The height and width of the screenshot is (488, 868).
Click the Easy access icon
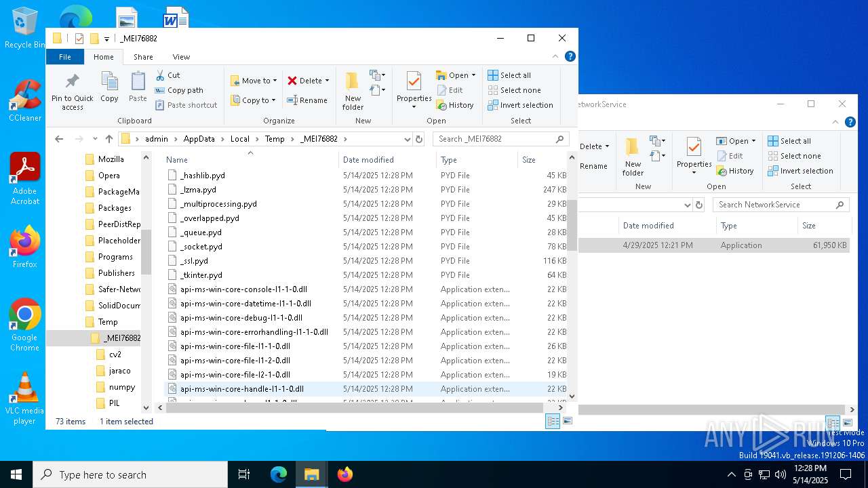coord(377,90)
